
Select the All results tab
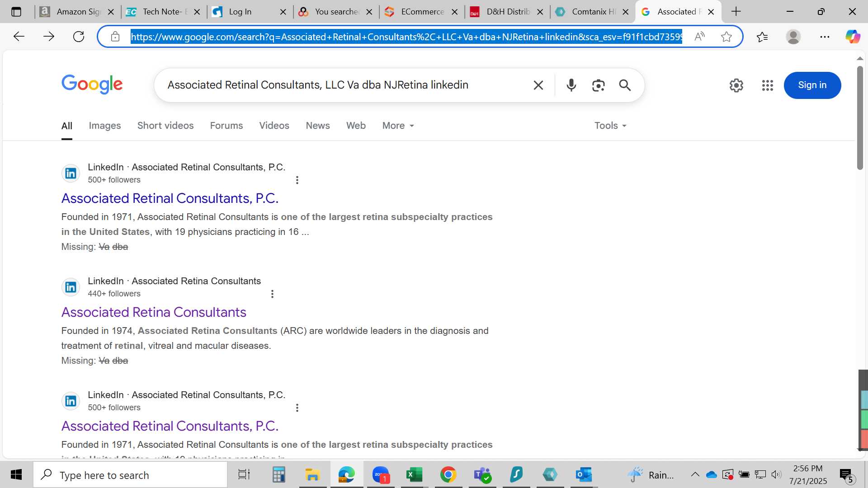[67, 126]
